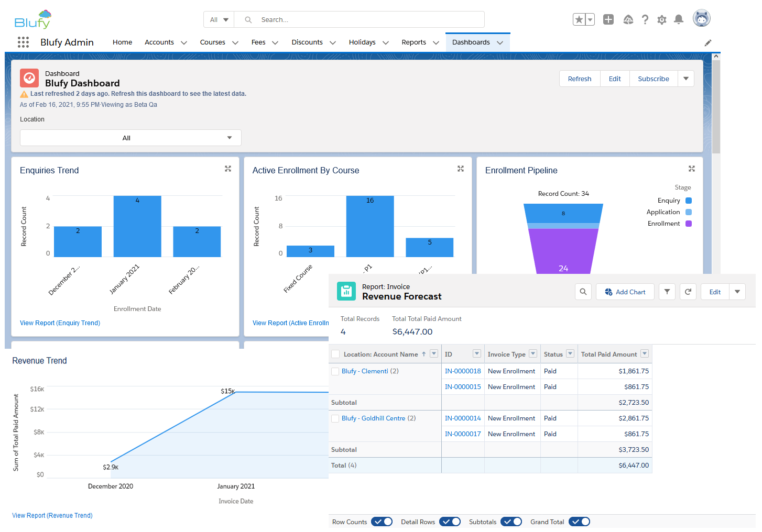Screen dimensions: 762x532
Task: Expand the Enrollment Pipeline chart
Action: pyautogui.click(x=692, y=169)
